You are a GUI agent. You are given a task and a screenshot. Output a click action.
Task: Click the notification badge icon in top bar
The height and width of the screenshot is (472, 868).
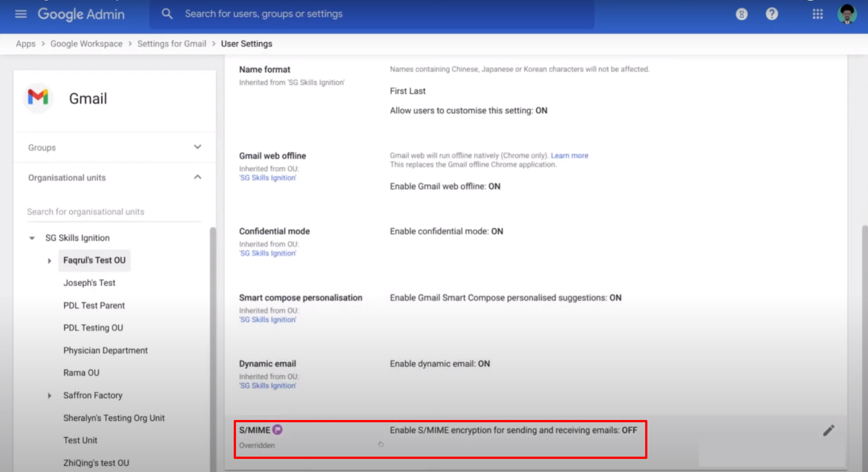click(741, 14)
